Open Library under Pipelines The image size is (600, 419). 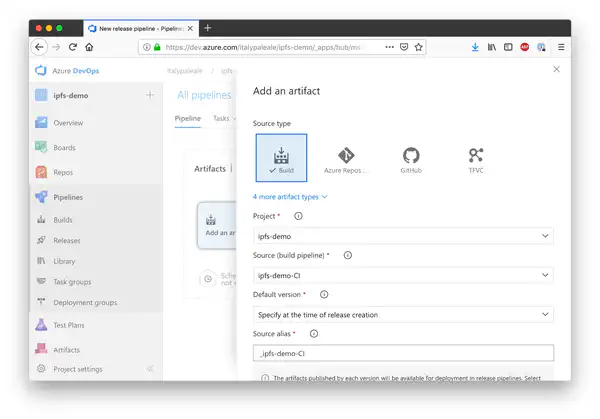pos(64,261)
